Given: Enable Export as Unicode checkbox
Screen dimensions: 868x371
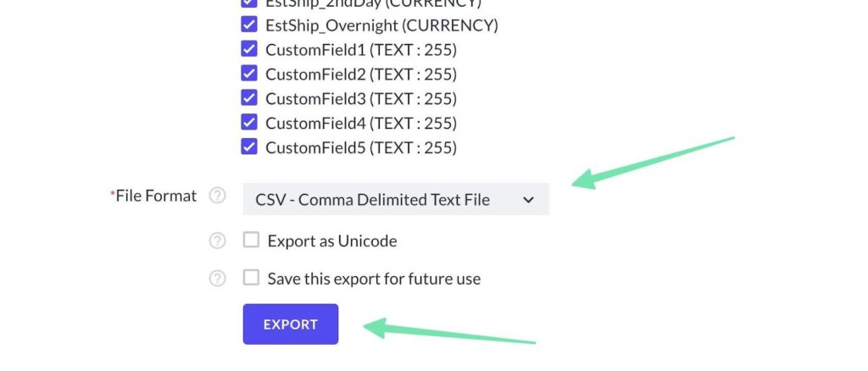Looking at the screenshot, I should (x=251, y=241).
